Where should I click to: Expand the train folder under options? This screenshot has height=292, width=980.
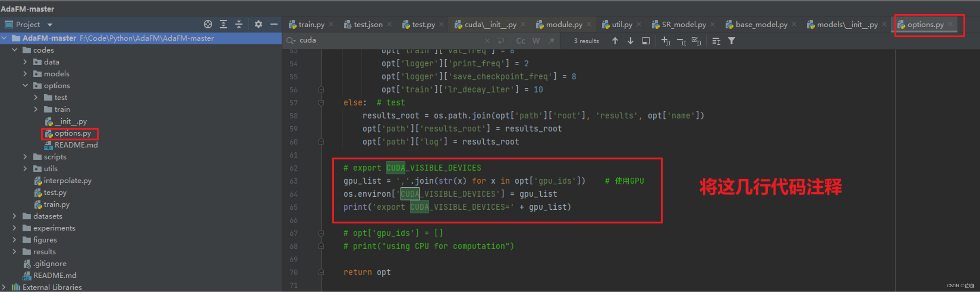click(x=36, y=110)
